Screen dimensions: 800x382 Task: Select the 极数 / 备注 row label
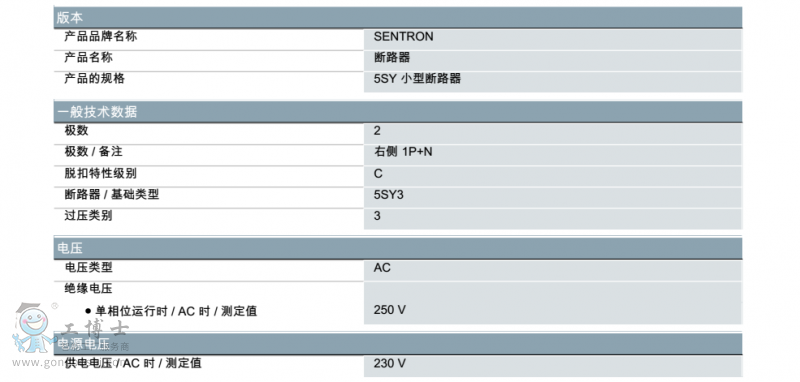point(93,152)
